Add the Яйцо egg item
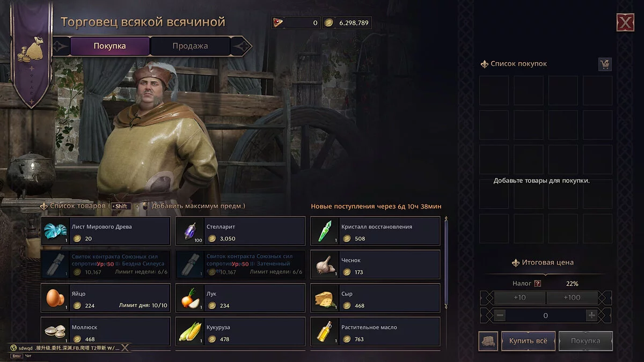The image size is (644, 362). point(55,298)
